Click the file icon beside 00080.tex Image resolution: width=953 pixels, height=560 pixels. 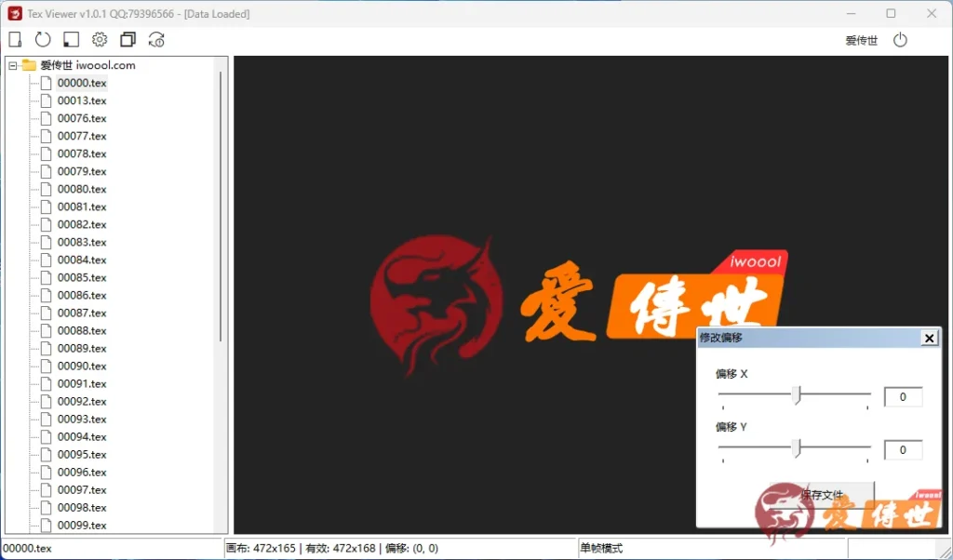[47, 189]
